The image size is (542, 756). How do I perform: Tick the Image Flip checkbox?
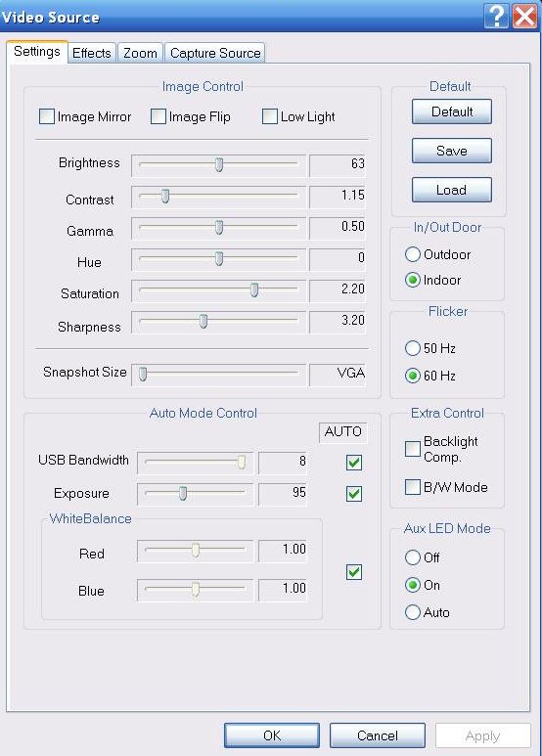click(x=158, y=116)
